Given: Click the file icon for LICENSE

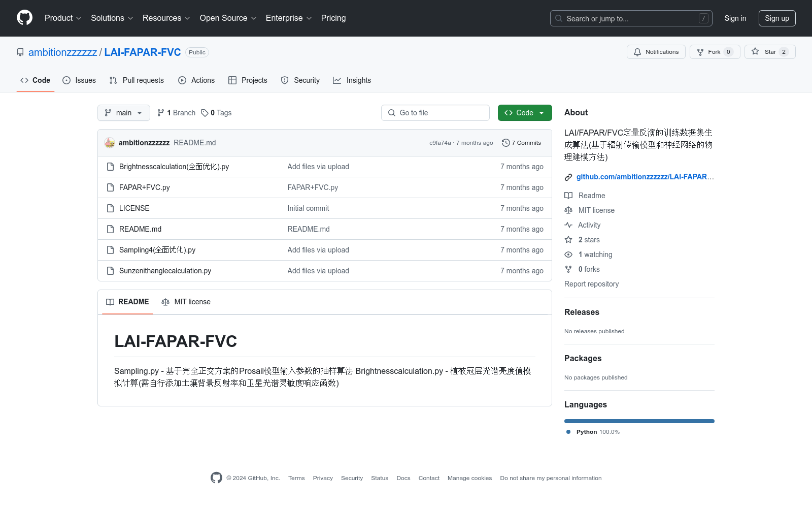Looking at the screenshot, I should (x=110, y=208).
